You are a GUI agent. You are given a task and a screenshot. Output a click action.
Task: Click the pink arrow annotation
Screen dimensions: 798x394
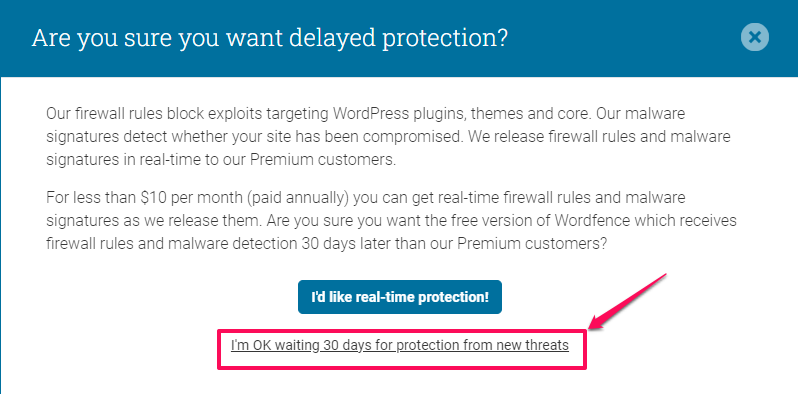point(627,301)
